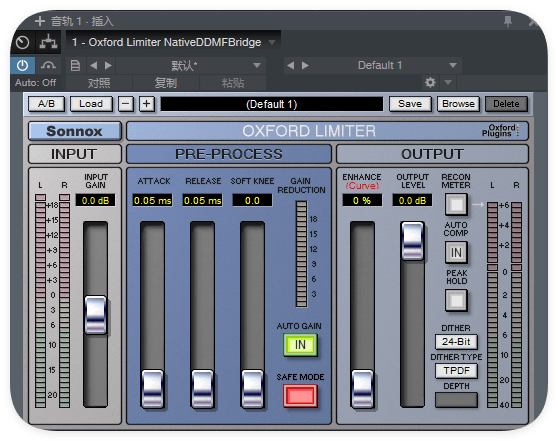Click the (Curve) label under ENHANCE
Image resolution: width=558 pixels, height=441 pixels.
click(x=362, y=186)
